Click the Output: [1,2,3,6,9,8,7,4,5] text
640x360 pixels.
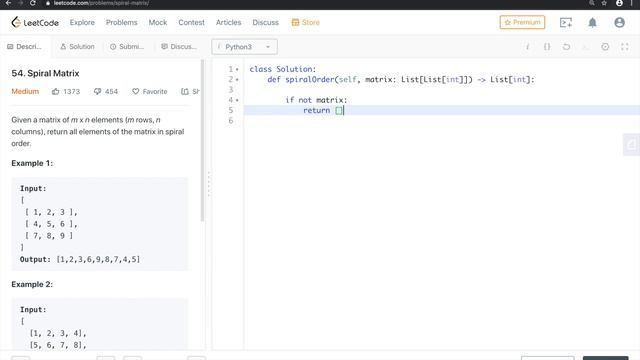click(x=80, y=259)
